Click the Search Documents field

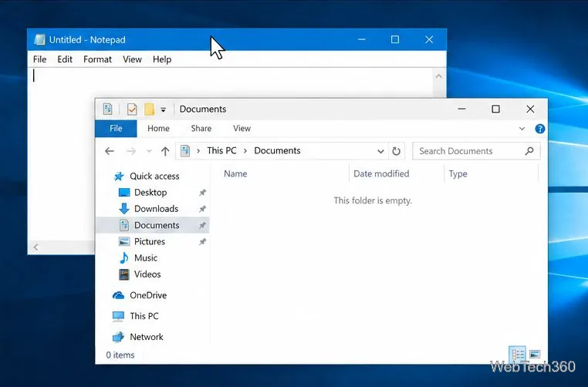coord(476,151)
